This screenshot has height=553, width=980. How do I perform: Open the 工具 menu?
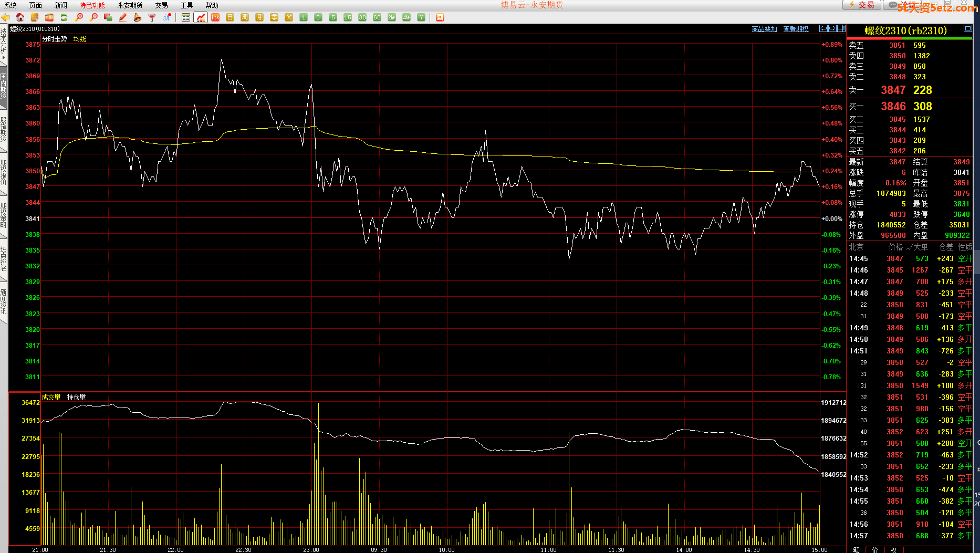click(187, 5)
